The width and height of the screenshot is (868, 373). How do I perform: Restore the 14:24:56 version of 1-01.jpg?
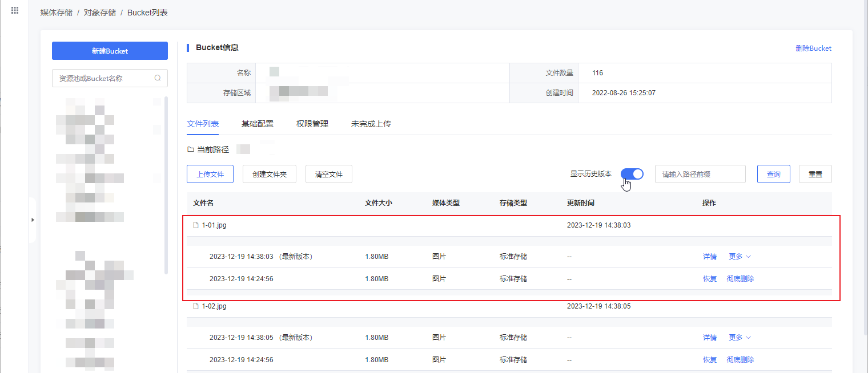point(709,279)
